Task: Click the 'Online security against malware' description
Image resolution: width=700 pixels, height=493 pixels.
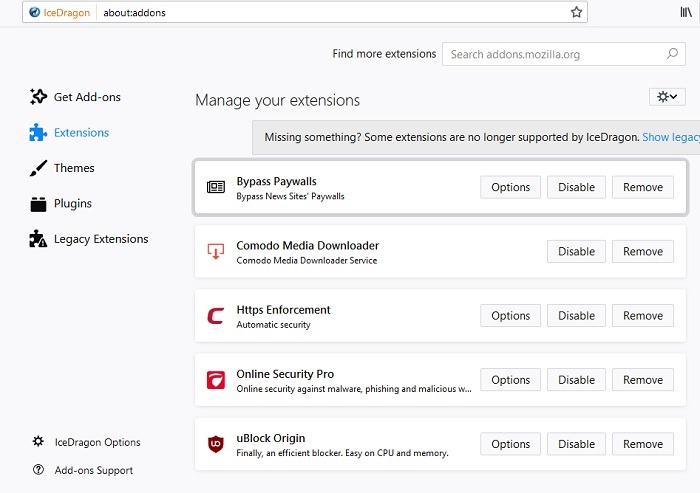Action: 354,389
